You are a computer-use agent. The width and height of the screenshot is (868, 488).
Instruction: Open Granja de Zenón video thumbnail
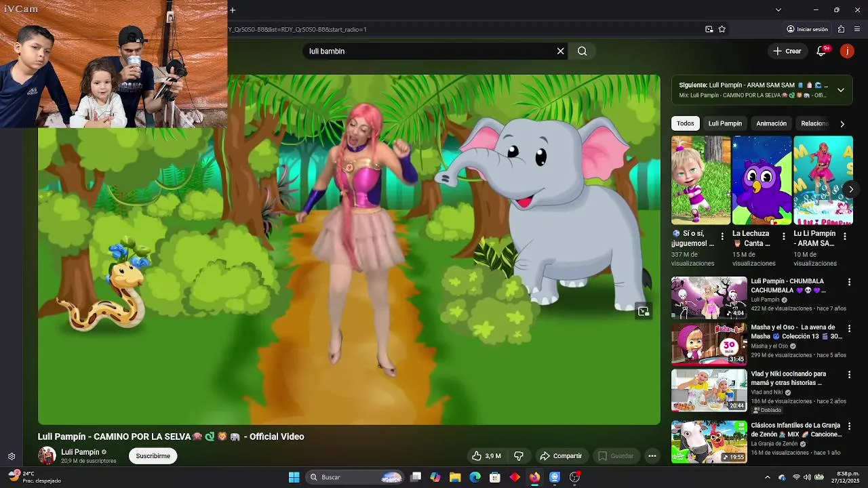click(709, 441)
